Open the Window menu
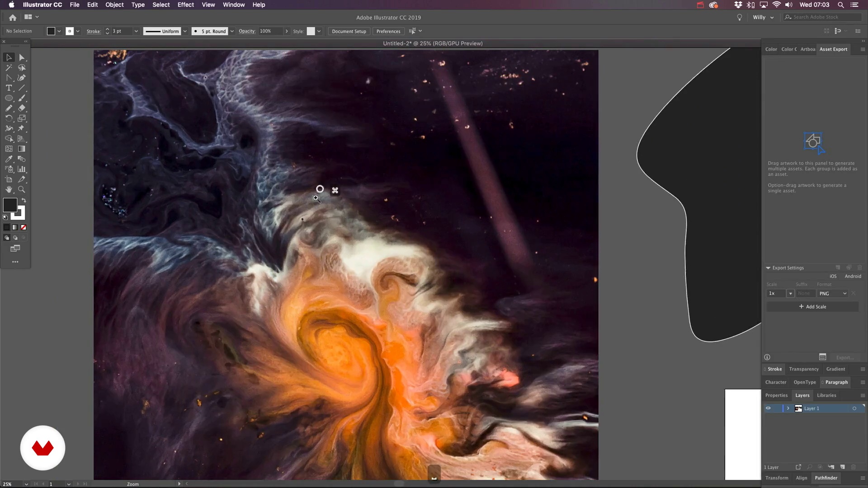 coord(234,5)
